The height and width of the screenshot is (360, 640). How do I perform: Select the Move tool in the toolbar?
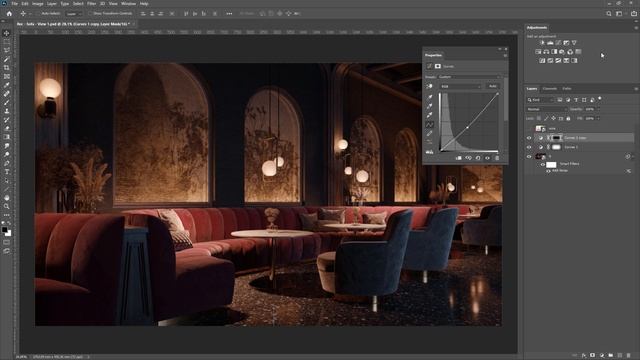tap(7, 33)
